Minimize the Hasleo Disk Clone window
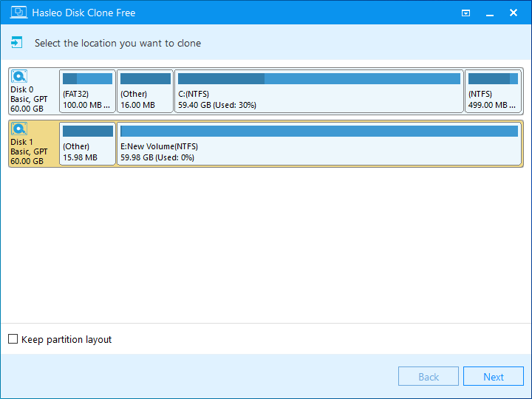This screenshot has height=399, width=532. point(489,13)
